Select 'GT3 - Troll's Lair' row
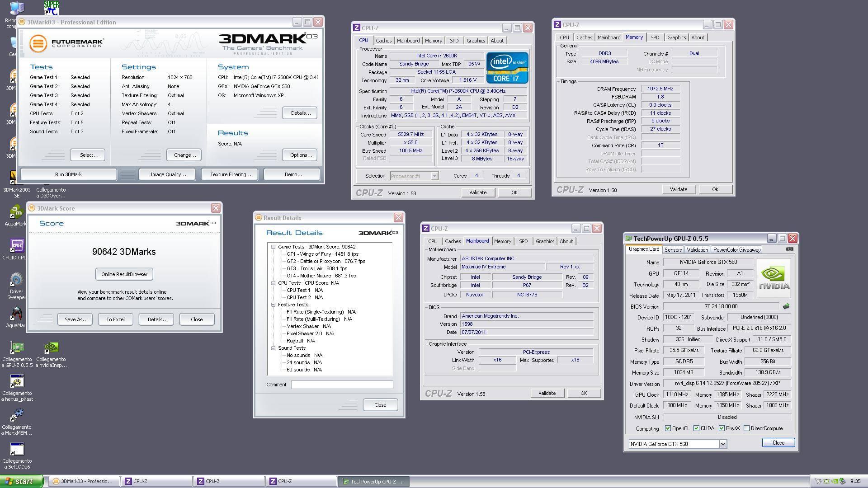Viewport: 868px width, 488px height. (x=316, y=268)
